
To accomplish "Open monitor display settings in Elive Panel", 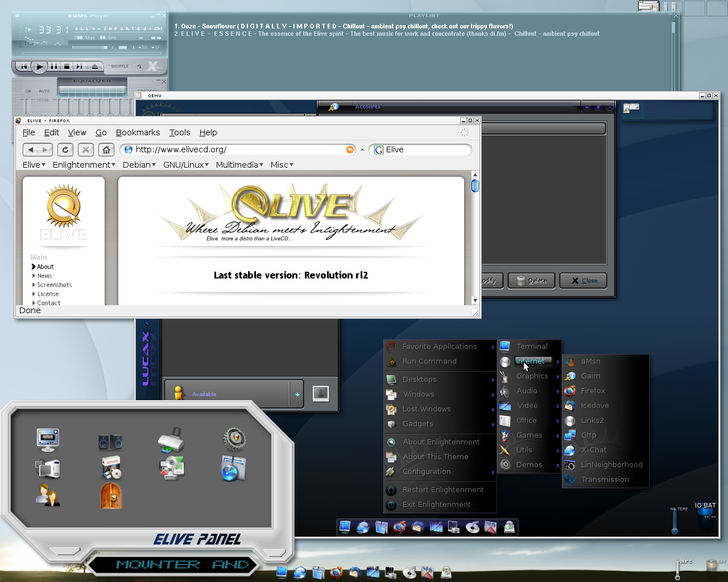I will coord(47,439).
